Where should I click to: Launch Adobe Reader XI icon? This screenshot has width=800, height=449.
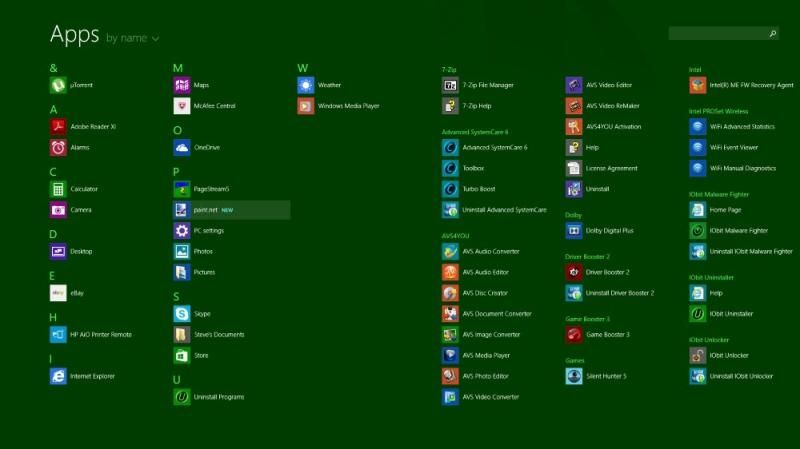coord(58,127)
